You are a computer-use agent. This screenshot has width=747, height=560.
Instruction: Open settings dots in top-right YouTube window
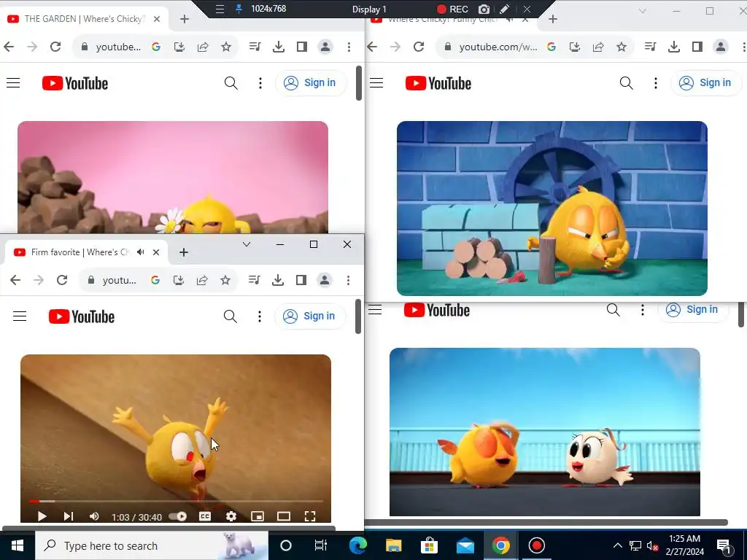pos(656,83)
